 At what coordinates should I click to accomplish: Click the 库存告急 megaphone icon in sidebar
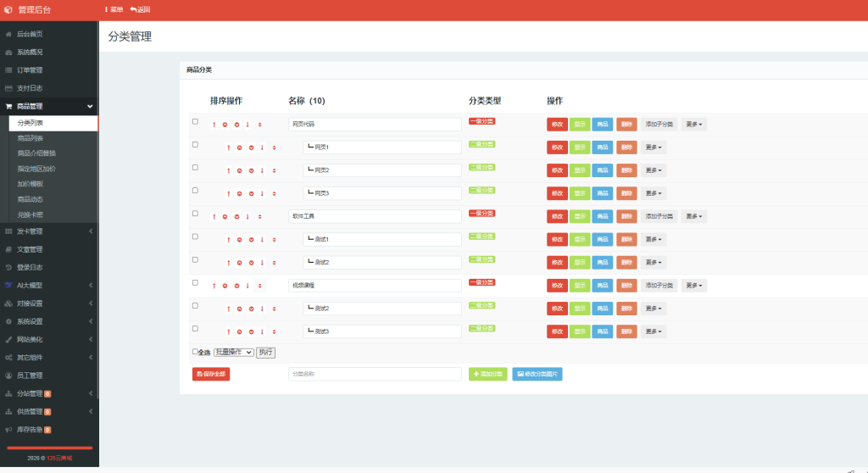point(8,430)
